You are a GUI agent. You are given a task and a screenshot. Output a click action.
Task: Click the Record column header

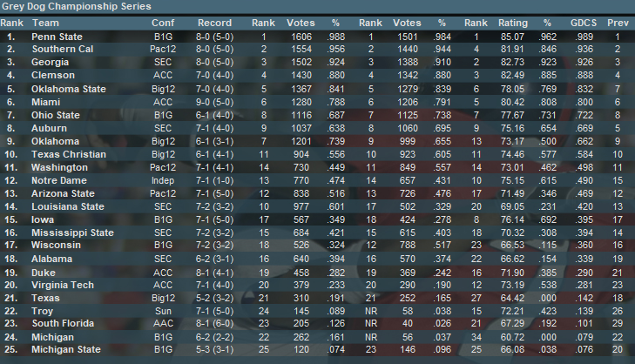click(x=214, y=24)
